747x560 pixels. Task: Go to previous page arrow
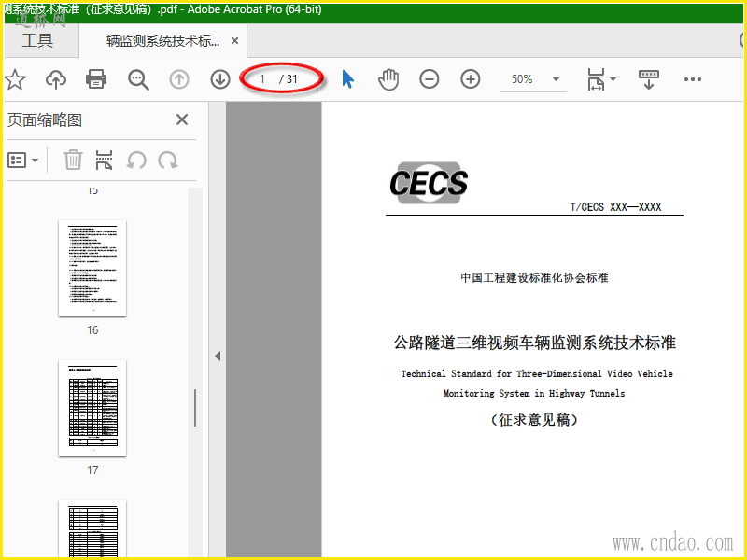coord(179,79)
